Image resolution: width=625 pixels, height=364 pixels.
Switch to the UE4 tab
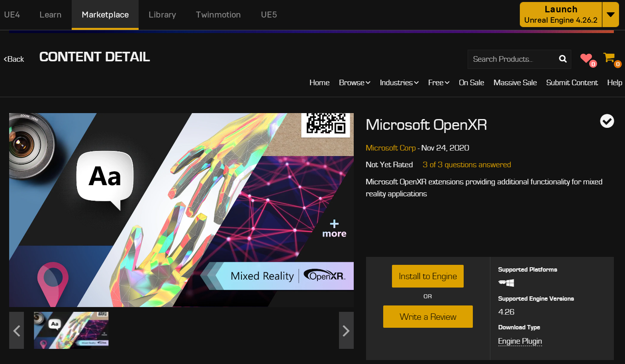[x=12, y=15]
